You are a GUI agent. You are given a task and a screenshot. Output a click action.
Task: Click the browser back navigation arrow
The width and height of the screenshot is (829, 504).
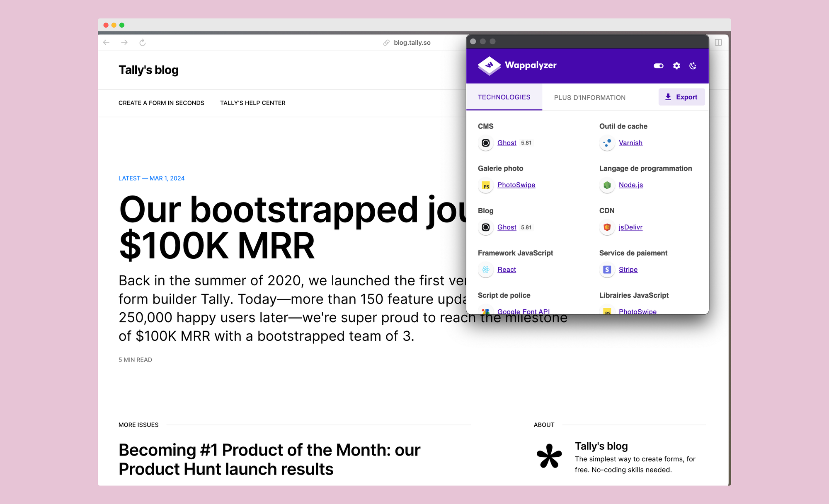click(107, 41)
